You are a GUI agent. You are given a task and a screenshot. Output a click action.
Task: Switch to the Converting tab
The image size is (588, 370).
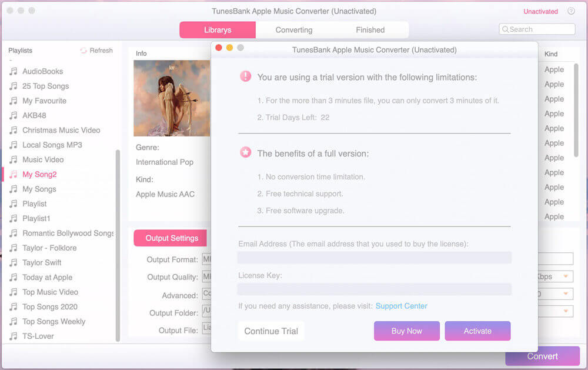pos(294,30)
